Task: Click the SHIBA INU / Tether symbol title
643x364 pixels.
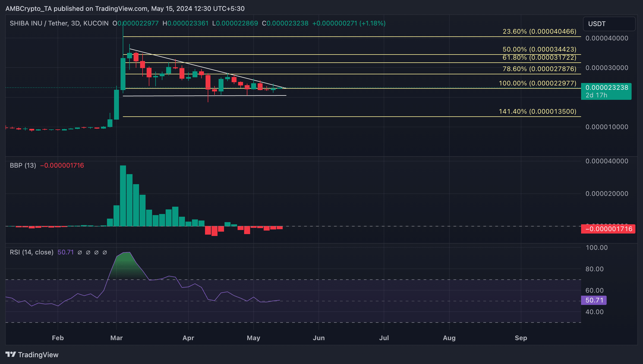Action: 59,23
